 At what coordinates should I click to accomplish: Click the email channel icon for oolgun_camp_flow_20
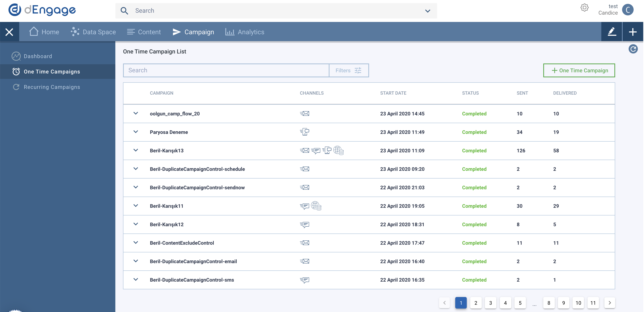(x=305, y=114)
